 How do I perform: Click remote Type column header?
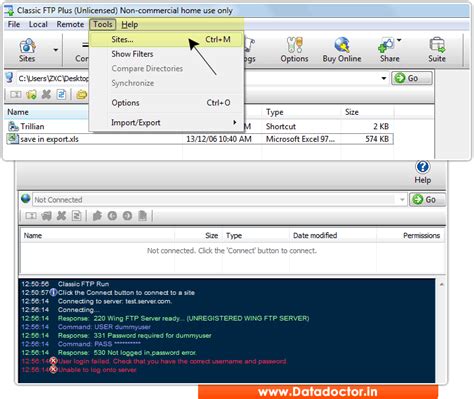256,236
